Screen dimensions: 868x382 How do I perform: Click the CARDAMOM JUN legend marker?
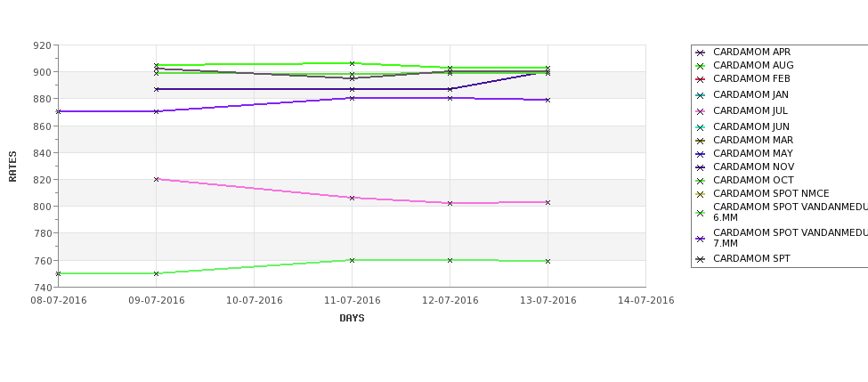pos(701,128)
